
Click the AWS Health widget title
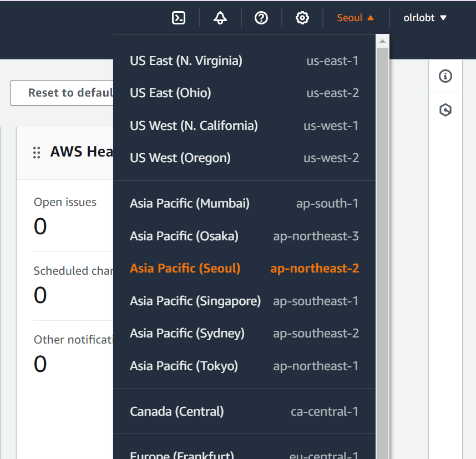point(82,152)
